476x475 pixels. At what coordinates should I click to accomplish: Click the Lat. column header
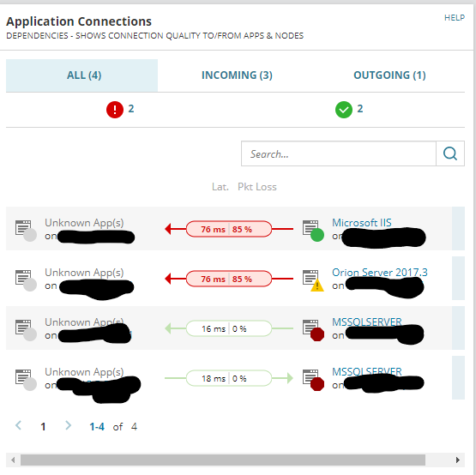[220, 187]
